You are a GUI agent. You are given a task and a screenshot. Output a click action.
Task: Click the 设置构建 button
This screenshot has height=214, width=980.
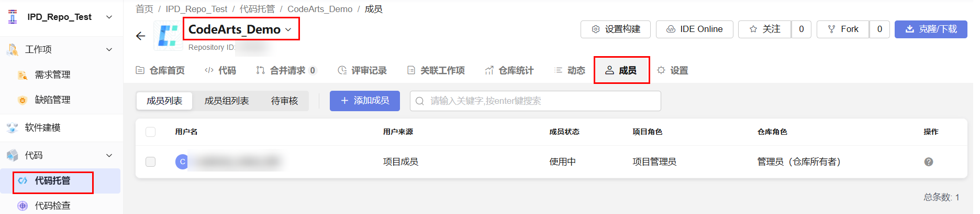[616, 29]
